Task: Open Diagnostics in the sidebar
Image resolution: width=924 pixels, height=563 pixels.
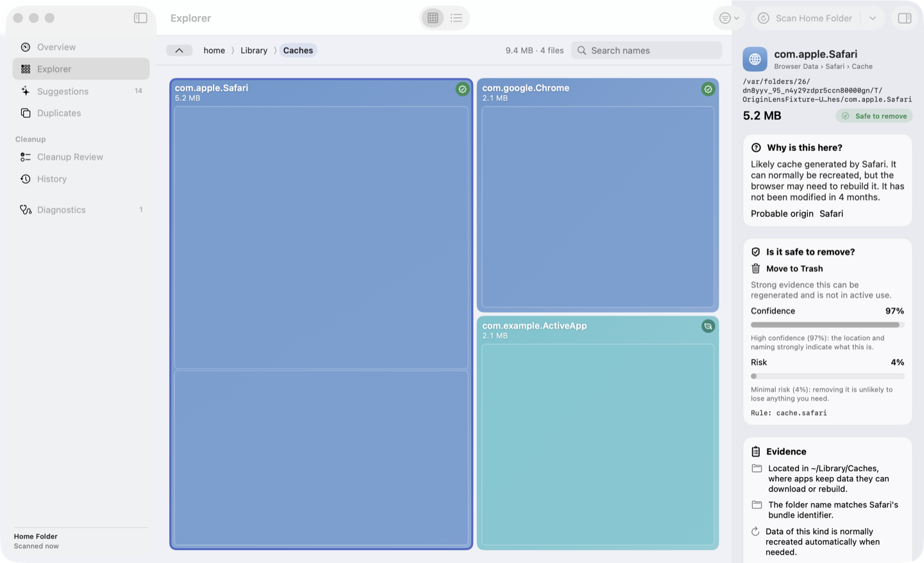Action: pyautogui.click(x=81, y=210)
